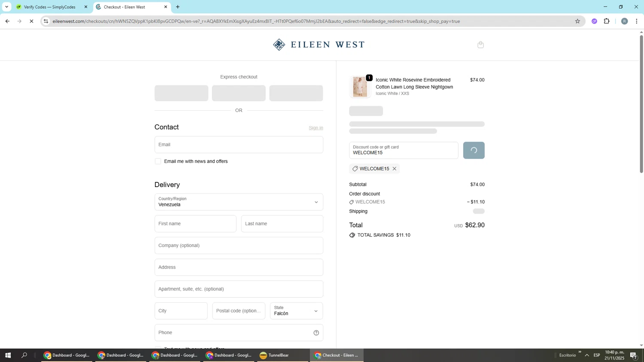
Task: Click the Discount code or gift card field
Action: tap(404, 151)
